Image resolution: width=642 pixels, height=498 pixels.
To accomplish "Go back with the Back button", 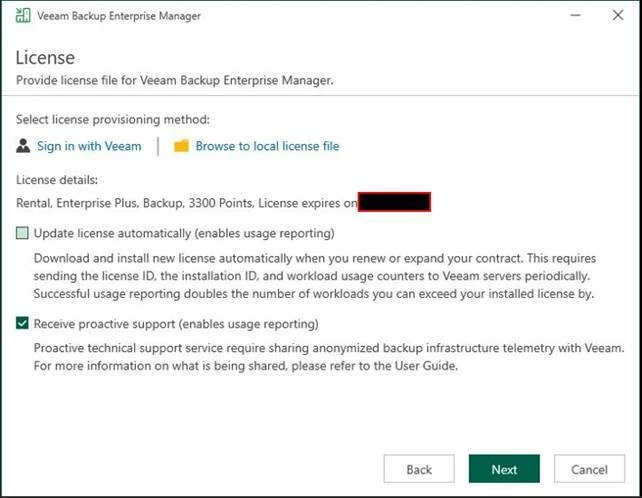I will [x=419, y=469].
